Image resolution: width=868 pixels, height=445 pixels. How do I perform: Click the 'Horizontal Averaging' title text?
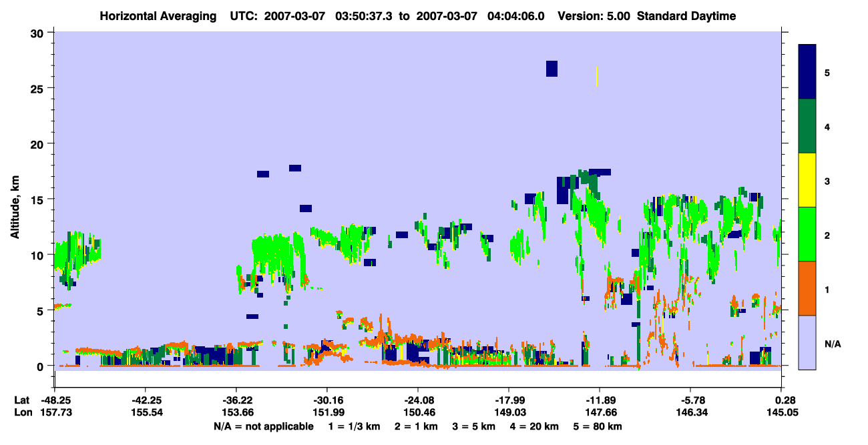pyautogui.click(x=159, y=16)
